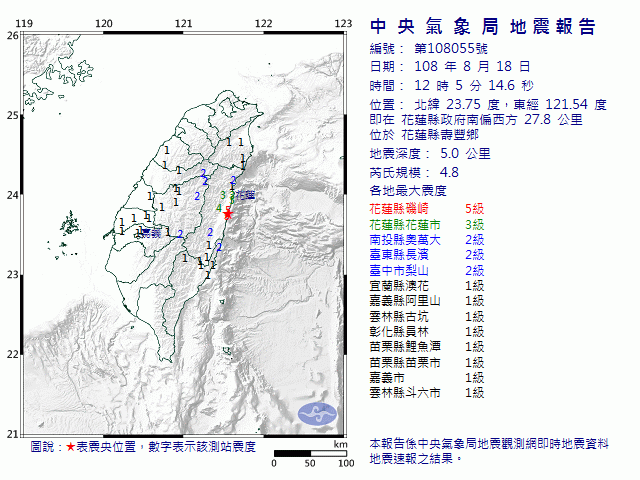Click the km scale bar below map

[310, 453]
